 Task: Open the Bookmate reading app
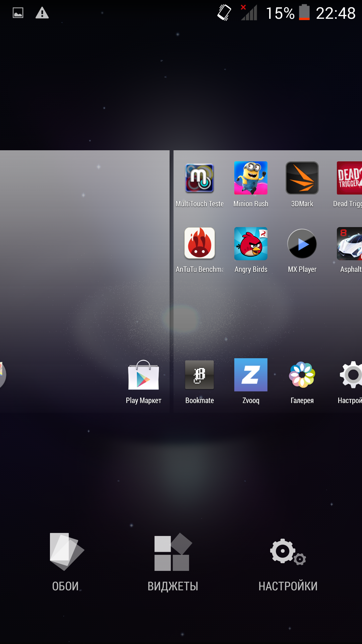pyautogui.click(x=199, y=375)
